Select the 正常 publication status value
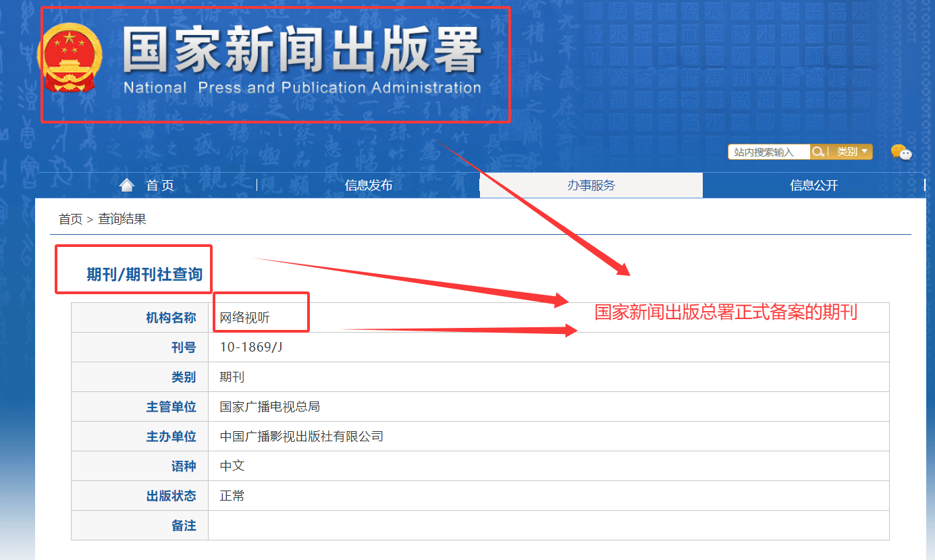This screenshot has width=935, height=560. tap(232, 496)
